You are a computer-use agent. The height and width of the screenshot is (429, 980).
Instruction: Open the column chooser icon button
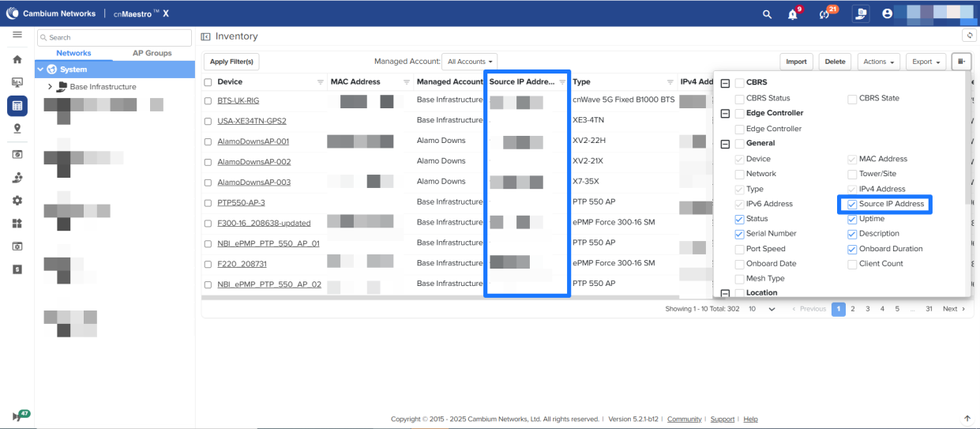point(961,61)
